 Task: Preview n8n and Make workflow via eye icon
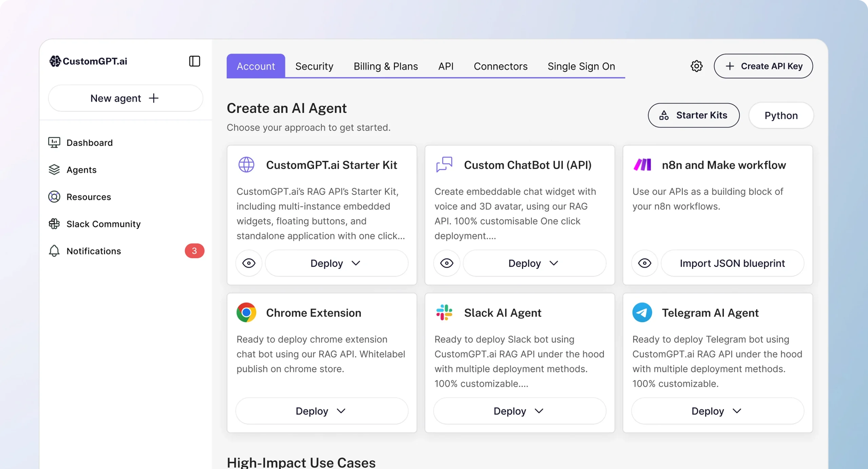tap(645, 263)
